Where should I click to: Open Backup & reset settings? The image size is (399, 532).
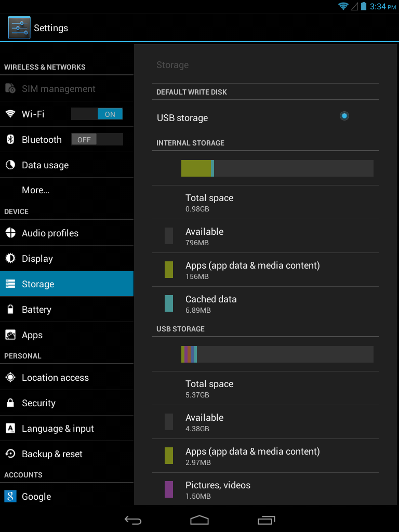click(66, 454)
